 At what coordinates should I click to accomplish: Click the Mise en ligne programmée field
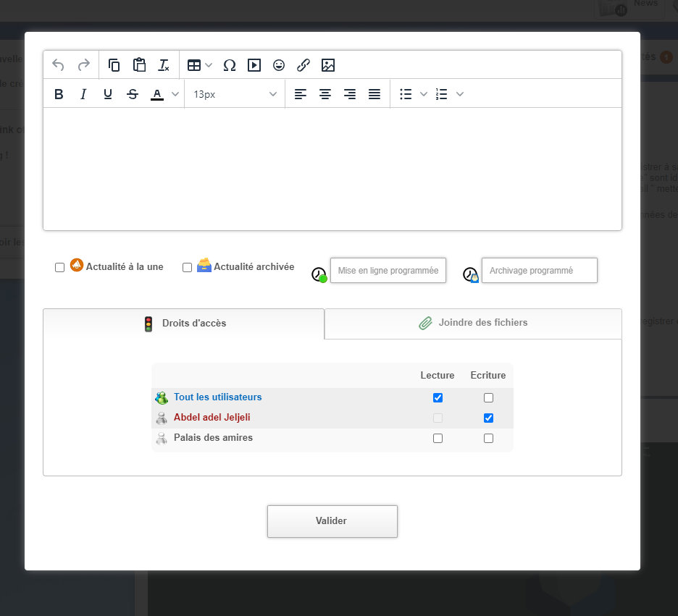point(388,271)
